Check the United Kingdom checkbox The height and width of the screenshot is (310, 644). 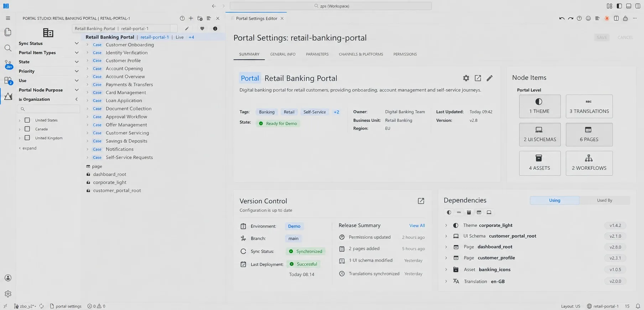pyautogui.click(x=27, y=138)
